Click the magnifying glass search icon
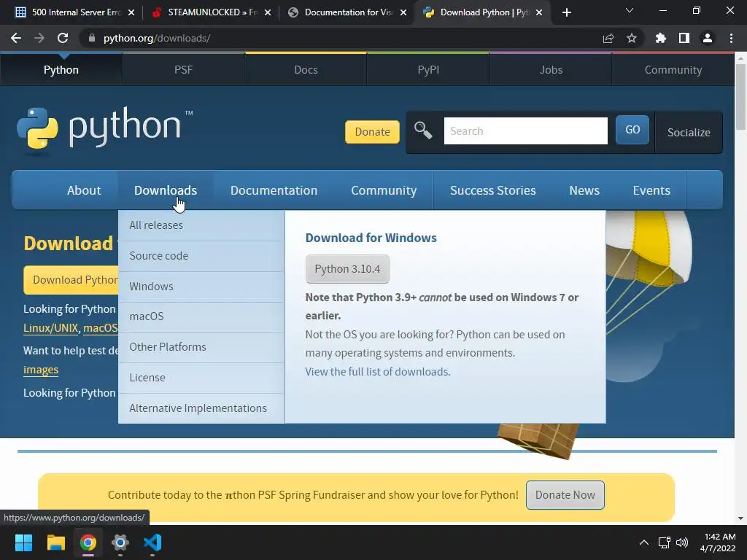This screenshot has height=560, width=747. click(423, 130)
